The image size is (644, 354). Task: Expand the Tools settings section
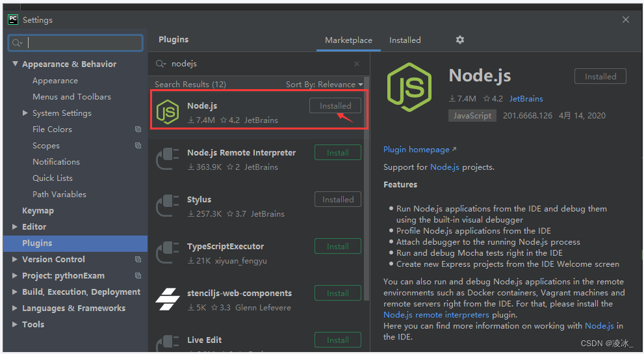(x=15, y=324)
